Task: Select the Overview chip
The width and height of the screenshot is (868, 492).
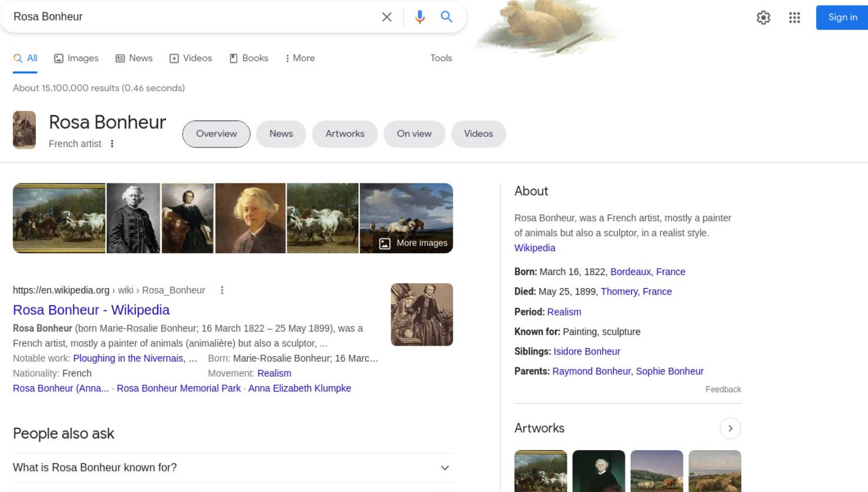Action: 216,133
